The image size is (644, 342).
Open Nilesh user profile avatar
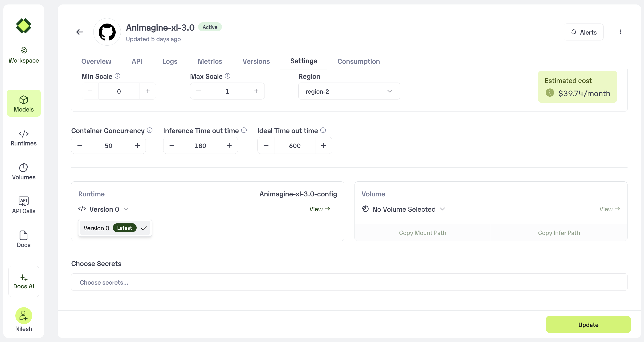point(24,316)
